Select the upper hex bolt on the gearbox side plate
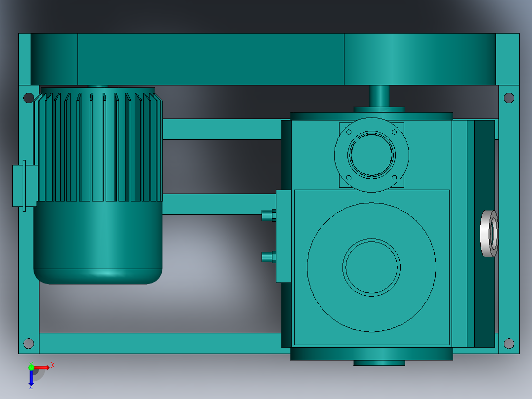 click(268, 215)
